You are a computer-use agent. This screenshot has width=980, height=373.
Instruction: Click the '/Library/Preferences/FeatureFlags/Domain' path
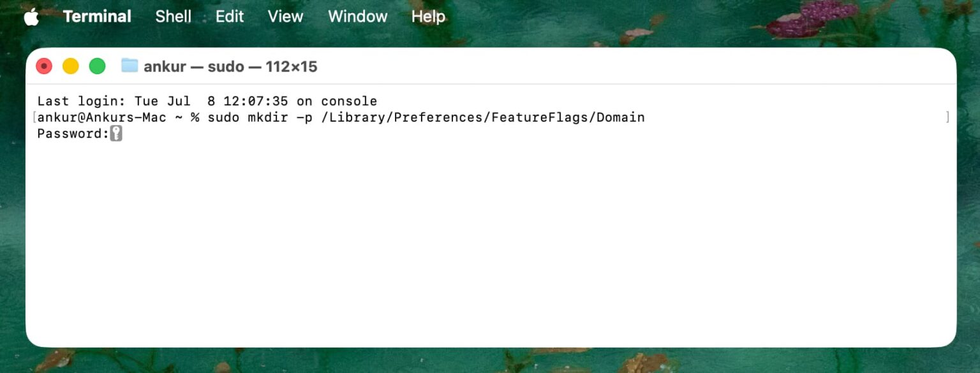click(483, 117)
